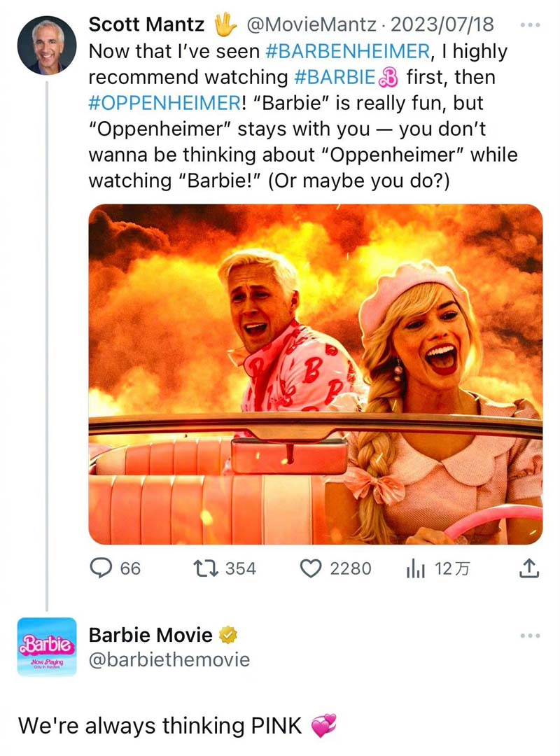Select the Barbie Movie display name
This screenshot has width=560, height=756.
[150, 635]
